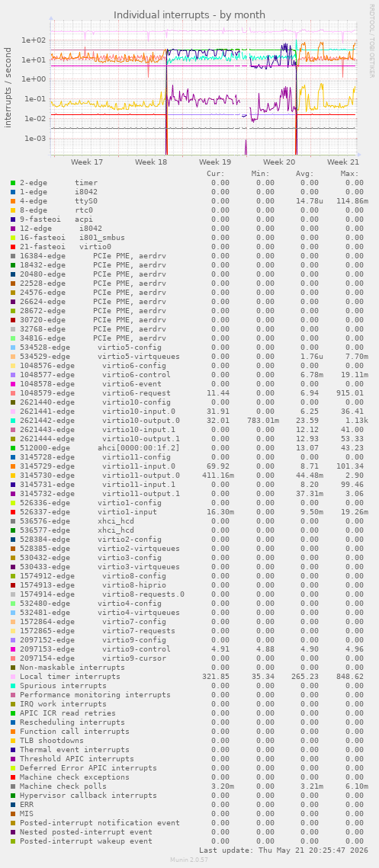Click the yellow swatch for virtio11-output.0

click(x=13, y=476)
